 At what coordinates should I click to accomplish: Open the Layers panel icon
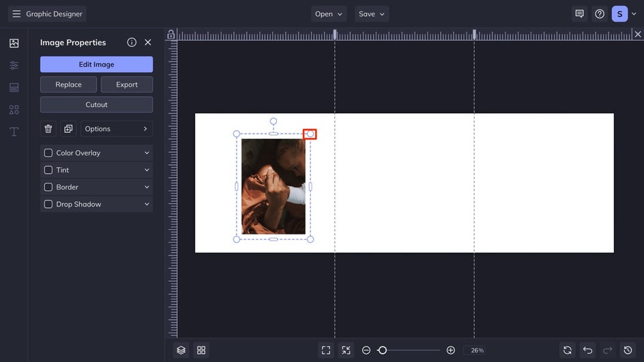[181, 350]
